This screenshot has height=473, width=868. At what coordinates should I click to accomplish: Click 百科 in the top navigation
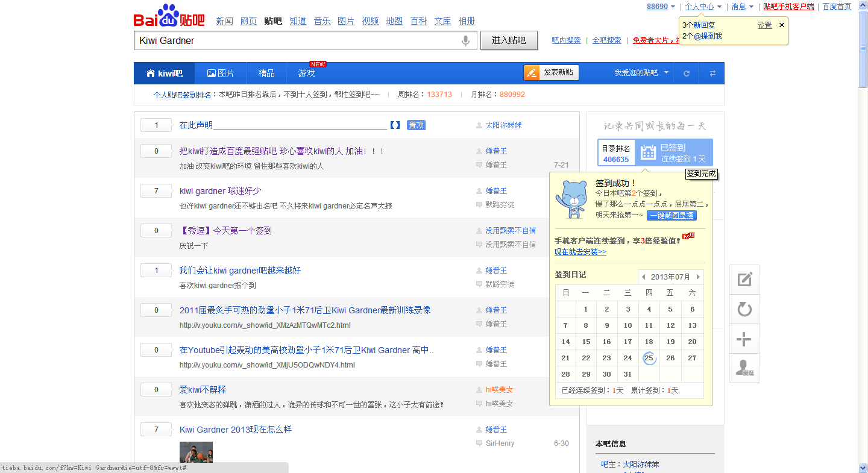[x=419, y=21]
